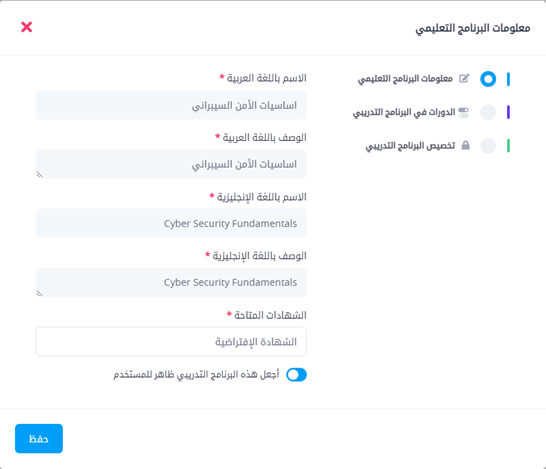Open the الشهادات المتاحة dropdown
This screenshot has width=546, height=469.
point(171,342)
